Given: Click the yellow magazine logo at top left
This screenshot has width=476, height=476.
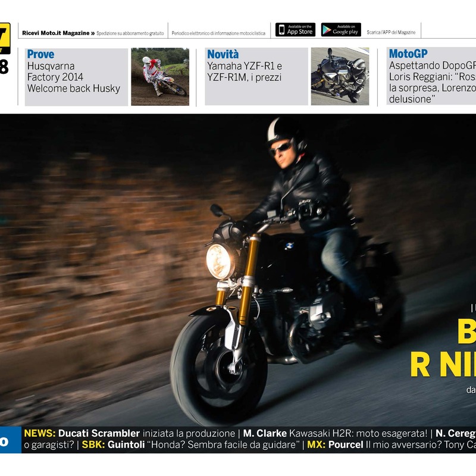Looking at the screenshot, I should [x=5, y=38].
